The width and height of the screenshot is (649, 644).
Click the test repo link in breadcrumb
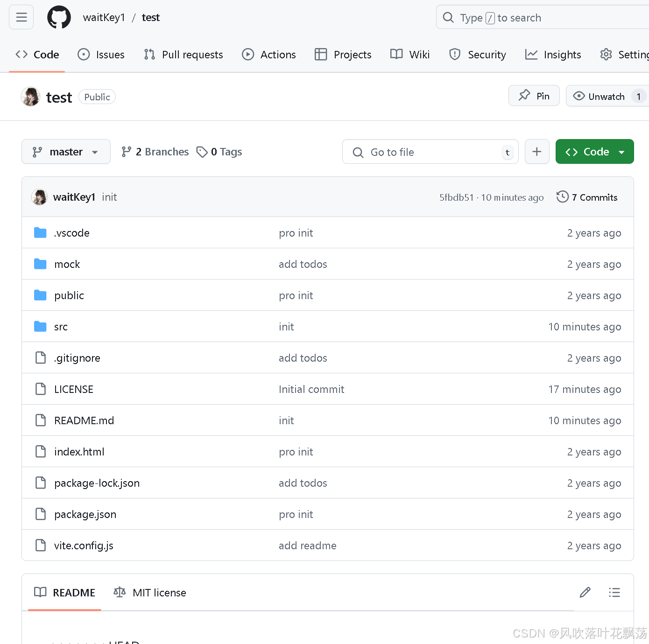[151, 17]
